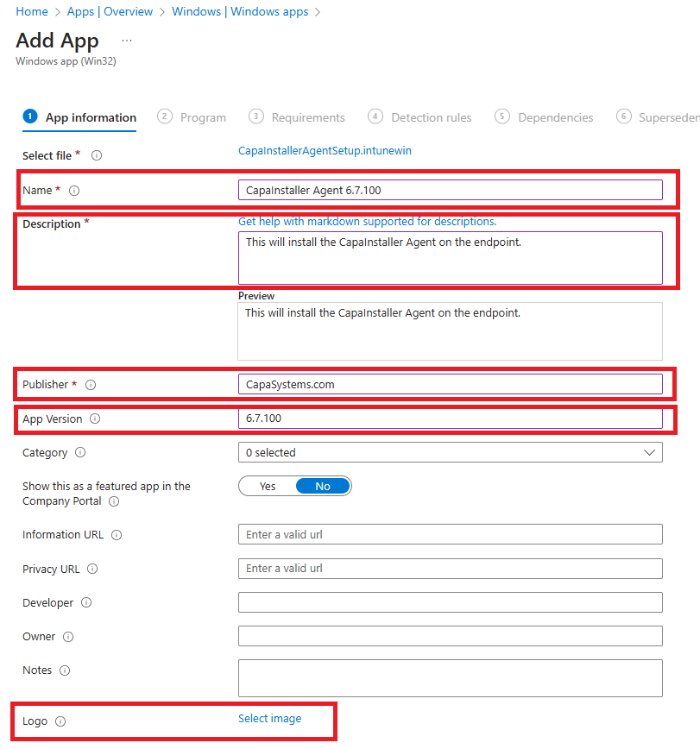Navigate to Home breadcrumb link

[32, 11]
